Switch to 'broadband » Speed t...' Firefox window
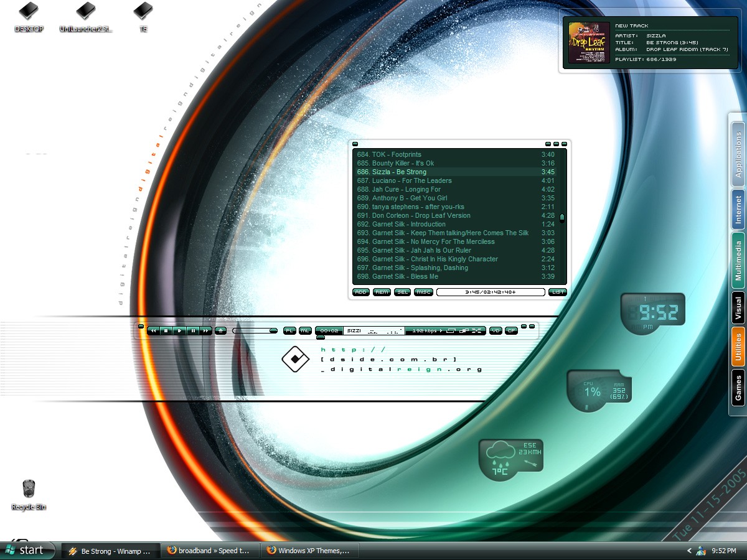This screenshot has width=747, height=560. click(x=211, y=551)
